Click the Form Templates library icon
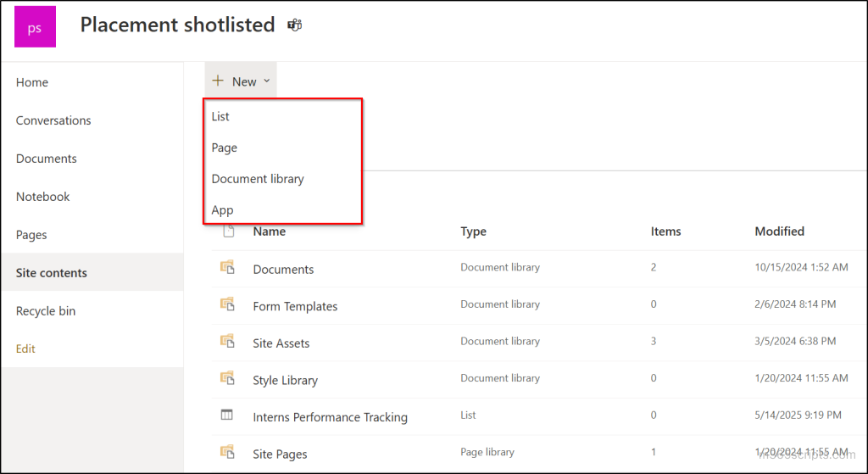The image size is (868, 474). click(x=226, y=305)
